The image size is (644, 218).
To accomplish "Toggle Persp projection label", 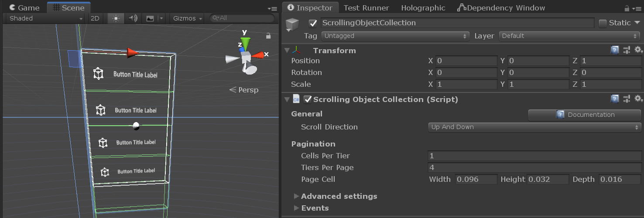I will [244, 90].
